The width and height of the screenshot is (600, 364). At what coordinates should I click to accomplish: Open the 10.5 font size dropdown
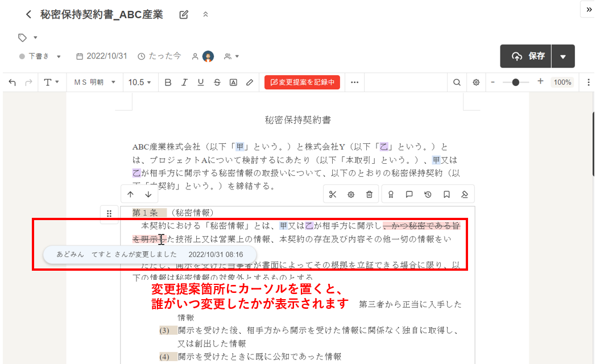139,82
